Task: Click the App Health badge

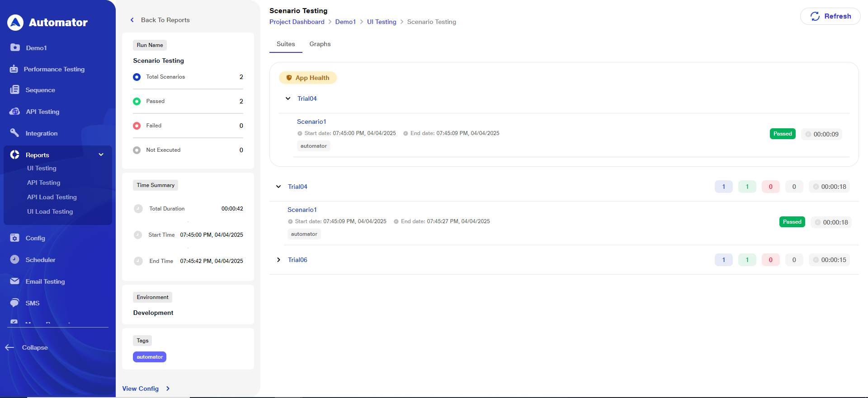Action: [308, 78]
